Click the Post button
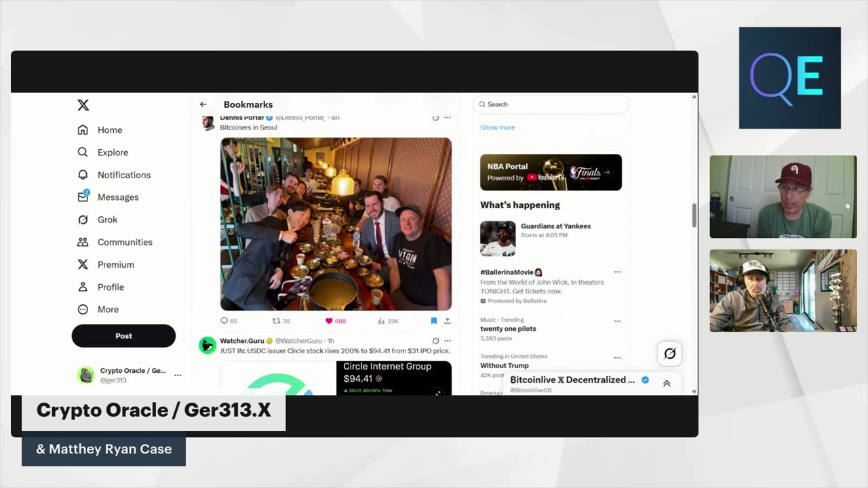 click(123, 335)
